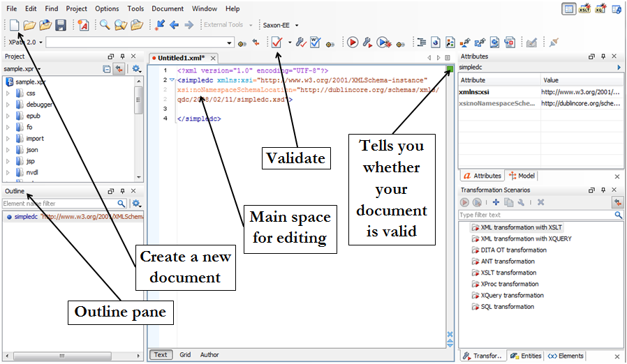Open the Find menu
This screenshot has width=627, height=364.
[52, 8]
